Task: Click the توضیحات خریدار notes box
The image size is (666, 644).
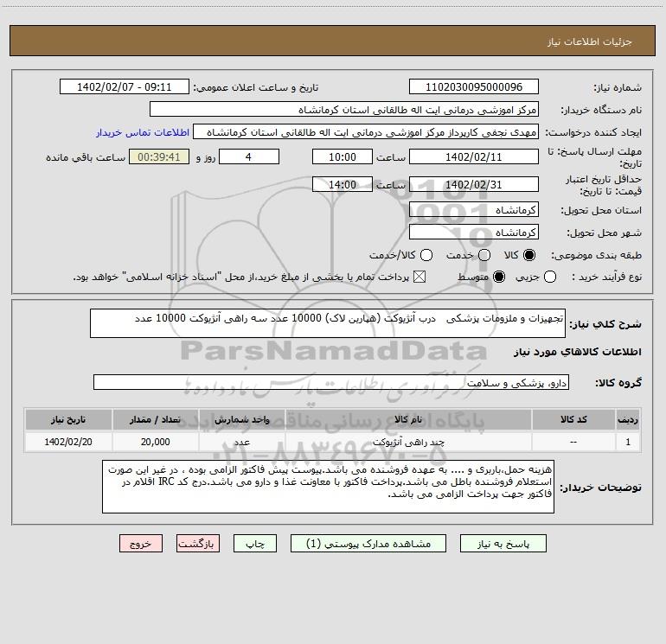Action: (x=328, y=487)
